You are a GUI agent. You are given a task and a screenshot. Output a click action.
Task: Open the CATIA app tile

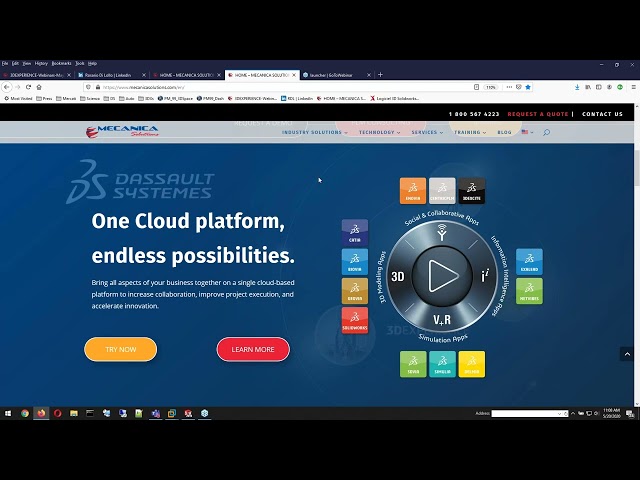(x=355, y=233)
